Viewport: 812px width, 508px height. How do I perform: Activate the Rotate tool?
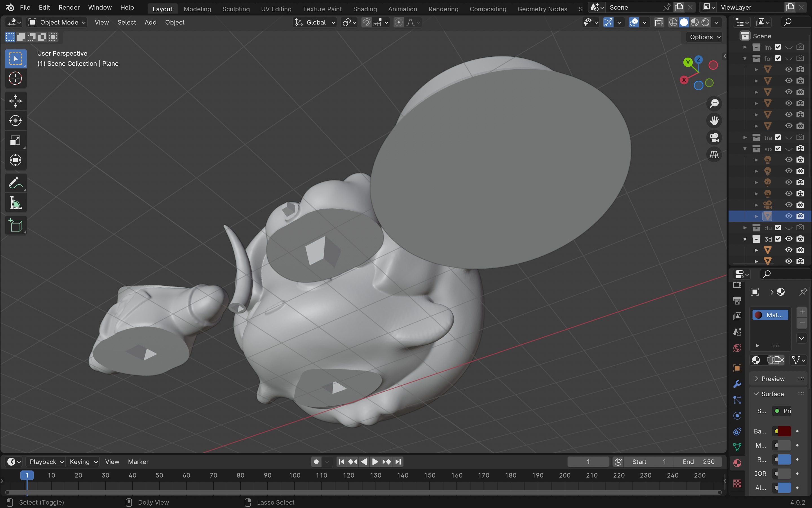pos(16,121)
